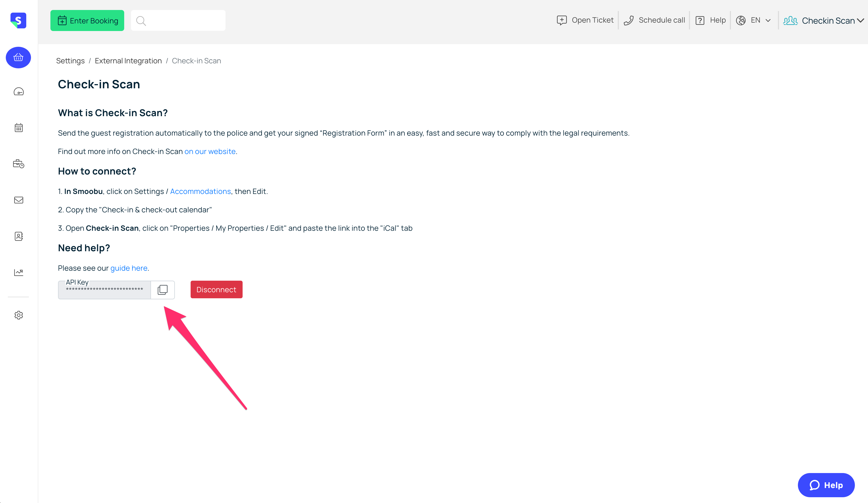Click the calendar-plus icon on Enter Booking
Image resolution: width=868 pixels, height=503 pixels.
tap(62, 21)
